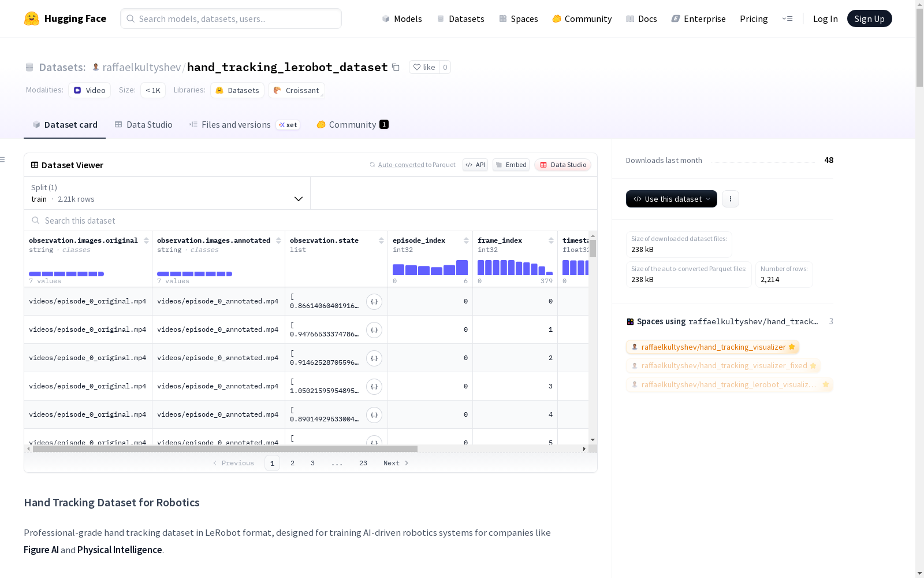Open the left sidebar table of contents icon

(x=3, y=160)
